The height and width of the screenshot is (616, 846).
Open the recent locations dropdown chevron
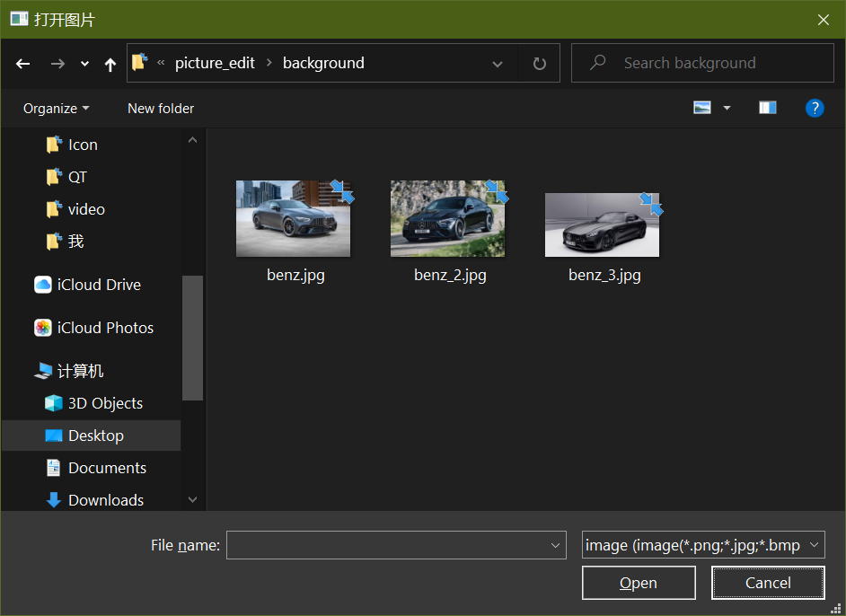pos(84,64)
